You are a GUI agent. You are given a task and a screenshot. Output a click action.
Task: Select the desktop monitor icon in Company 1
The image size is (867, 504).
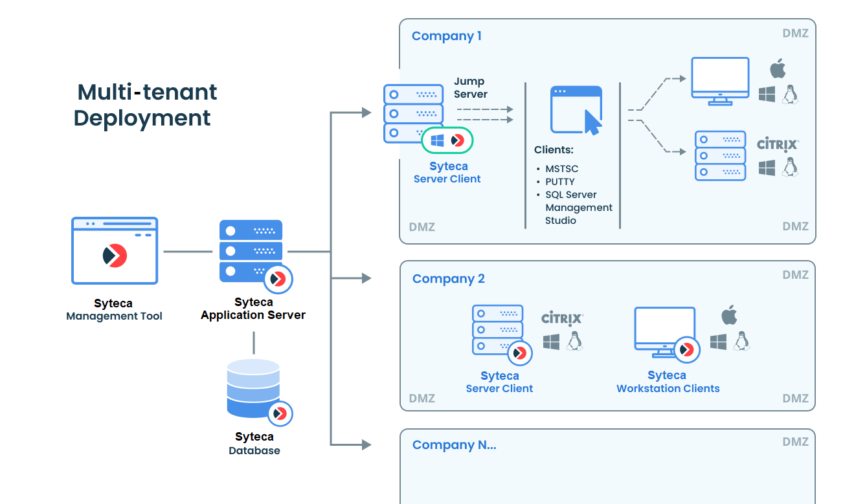click(720, 80)
